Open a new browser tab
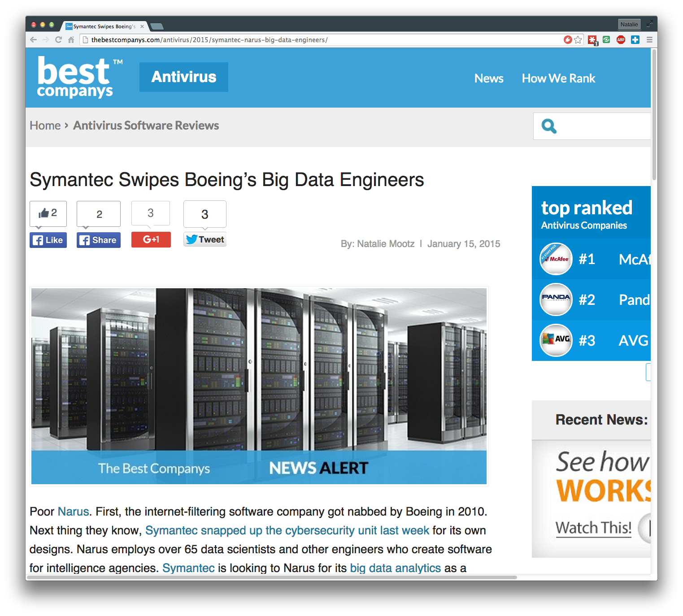This screenshot has height=616, width=683. [x=157, y=26]
